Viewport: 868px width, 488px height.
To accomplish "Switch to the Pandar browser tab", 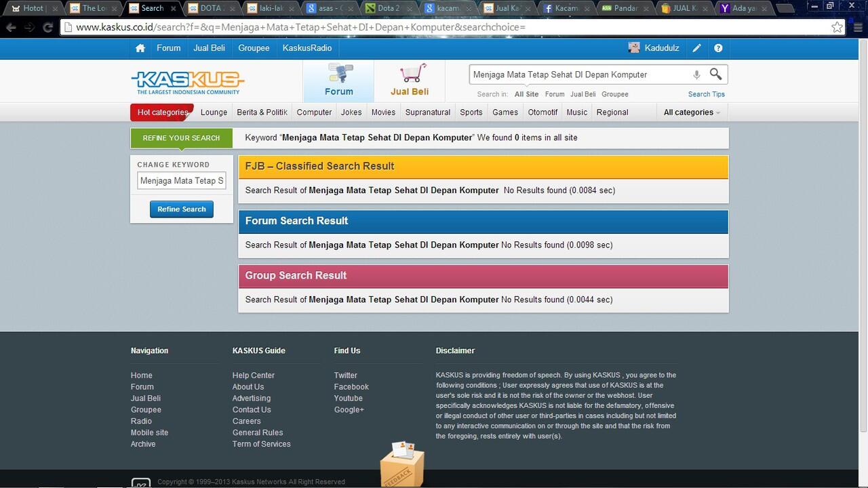I will [626, 8].
